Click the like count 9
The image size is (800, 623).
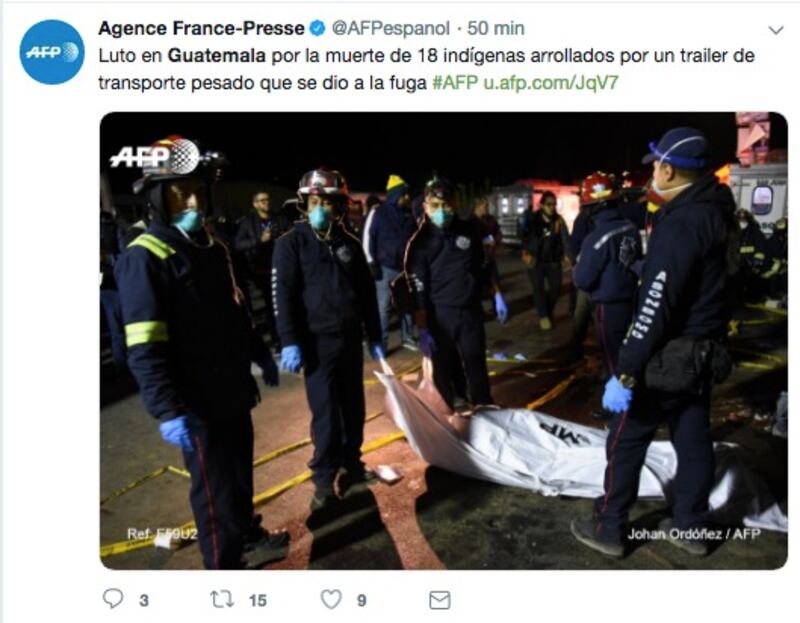click(x=362, y=601)
